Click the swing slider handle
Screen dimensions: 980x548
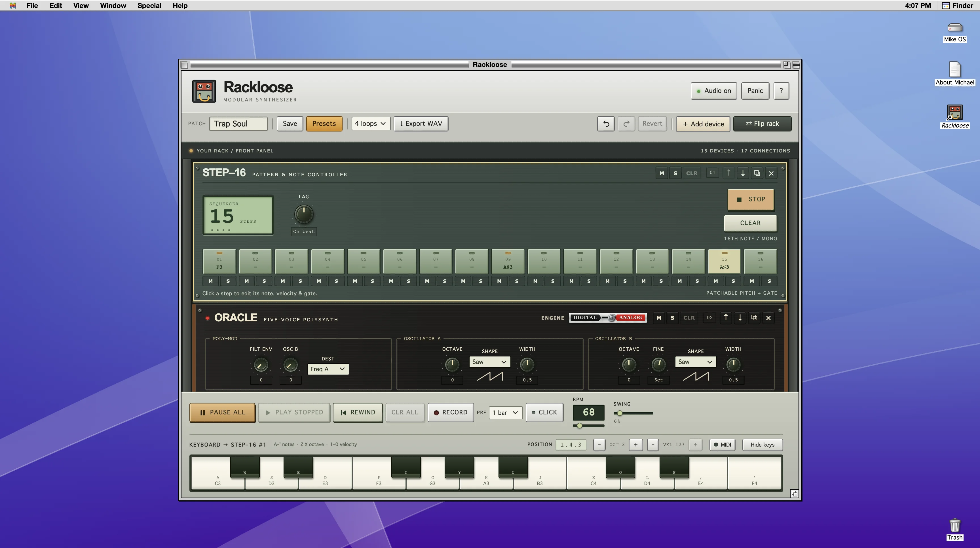click(620, 413)
